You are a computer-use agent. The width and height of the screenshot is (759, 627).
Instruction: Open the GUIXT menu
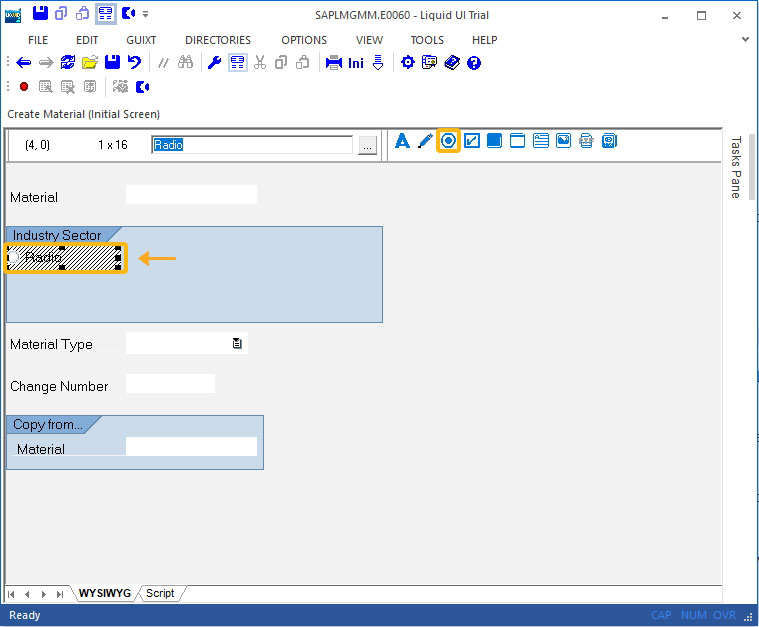[141, 40]
